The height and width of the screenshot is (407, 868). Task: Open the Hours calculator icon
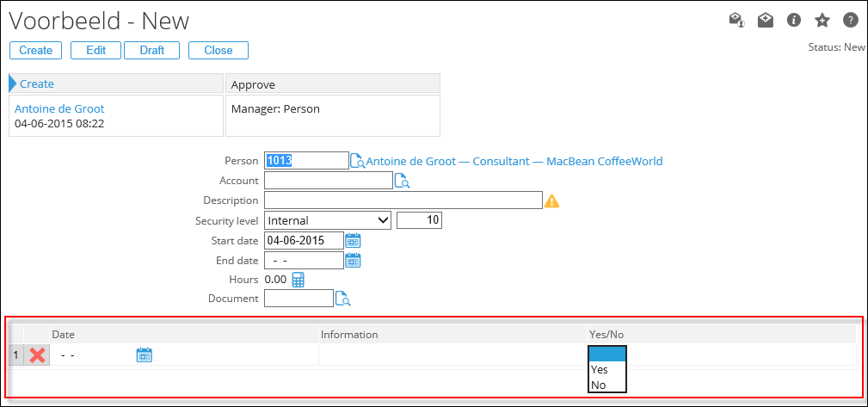coord(299,280)
